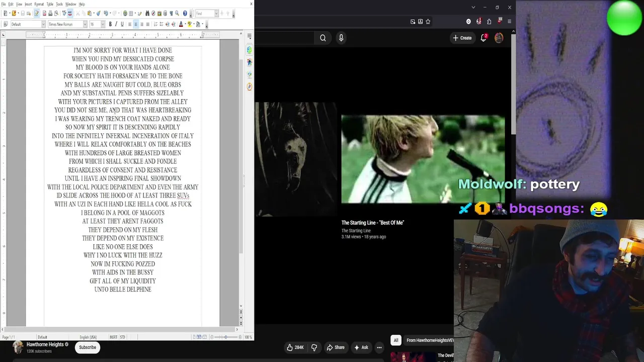Click the Paste clipboard icon

click(90, 14)
